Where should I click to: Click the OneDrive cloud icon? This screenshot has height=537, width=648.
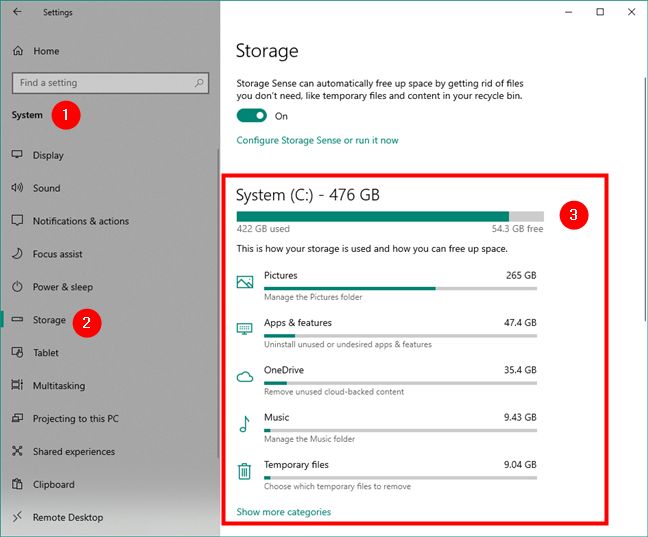245,377
